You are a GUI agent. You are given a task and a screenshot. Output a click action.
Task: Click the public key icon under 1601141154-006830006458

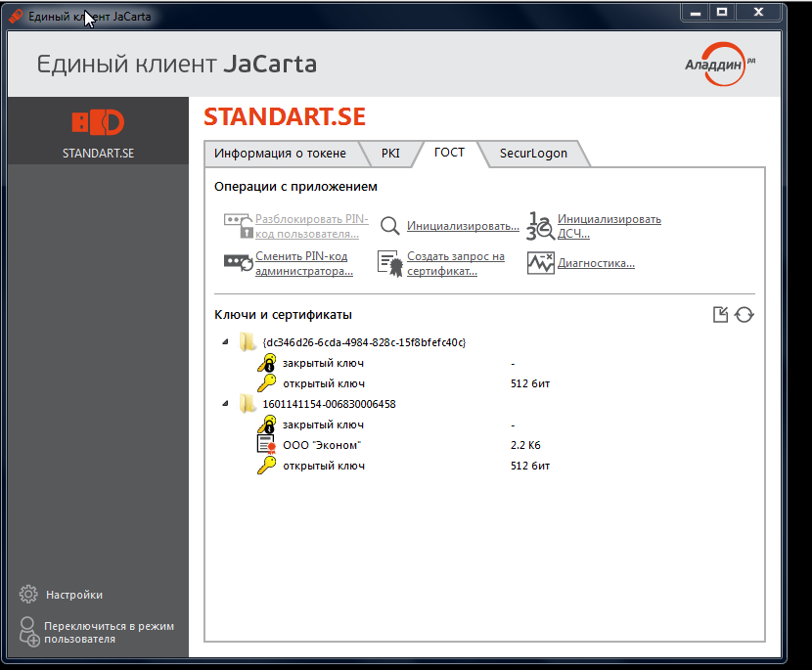267,466
